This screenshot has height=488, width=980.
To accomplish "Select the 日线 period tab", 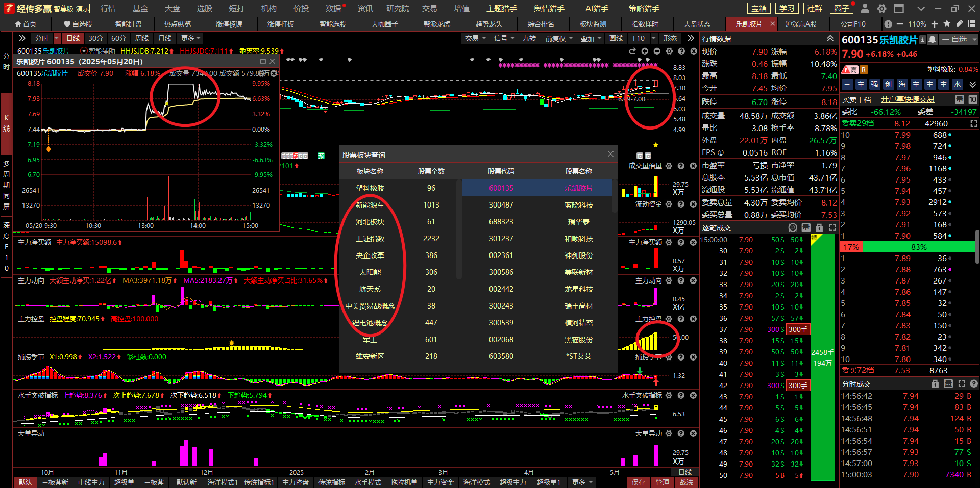I will 73,38.
